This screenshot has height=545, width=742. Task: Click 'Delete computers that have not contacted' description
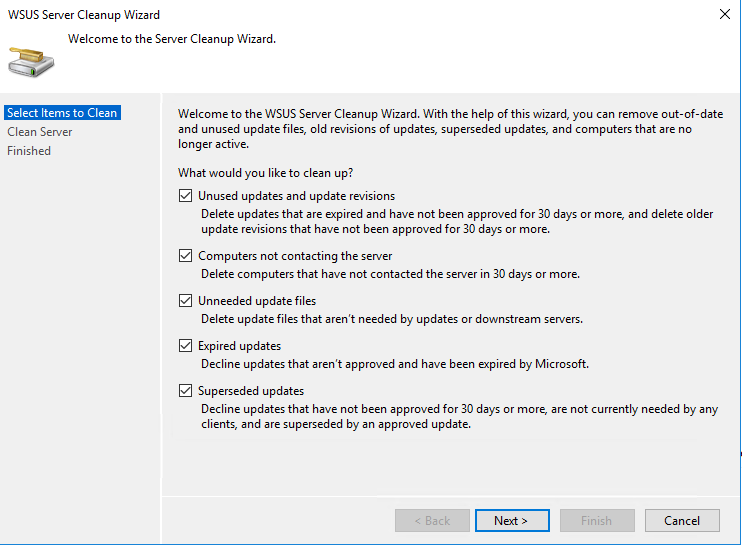(x=390, y=274)
